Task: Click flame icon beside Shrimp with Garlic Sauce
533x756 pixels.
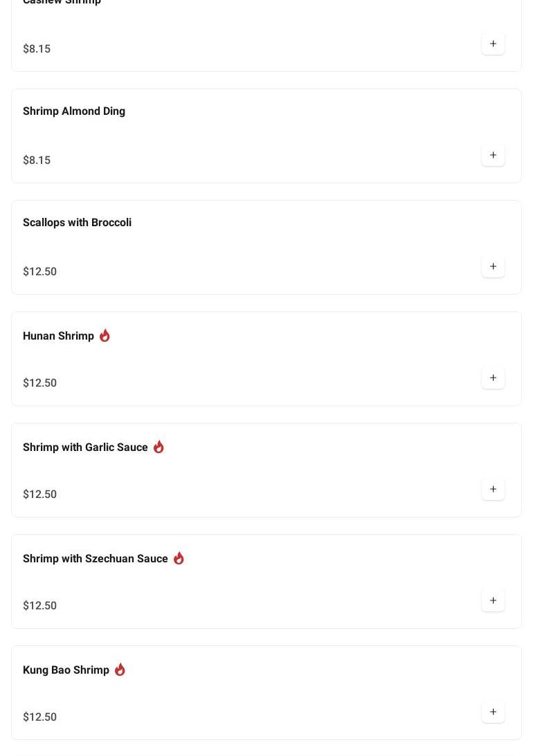Action: (x=159, y=447)
